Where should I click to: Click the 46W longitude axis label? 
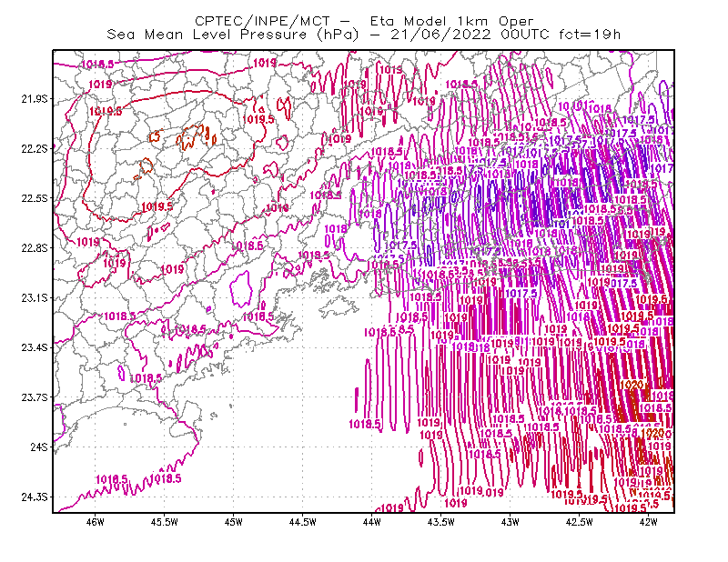click(x=96, y=522)
